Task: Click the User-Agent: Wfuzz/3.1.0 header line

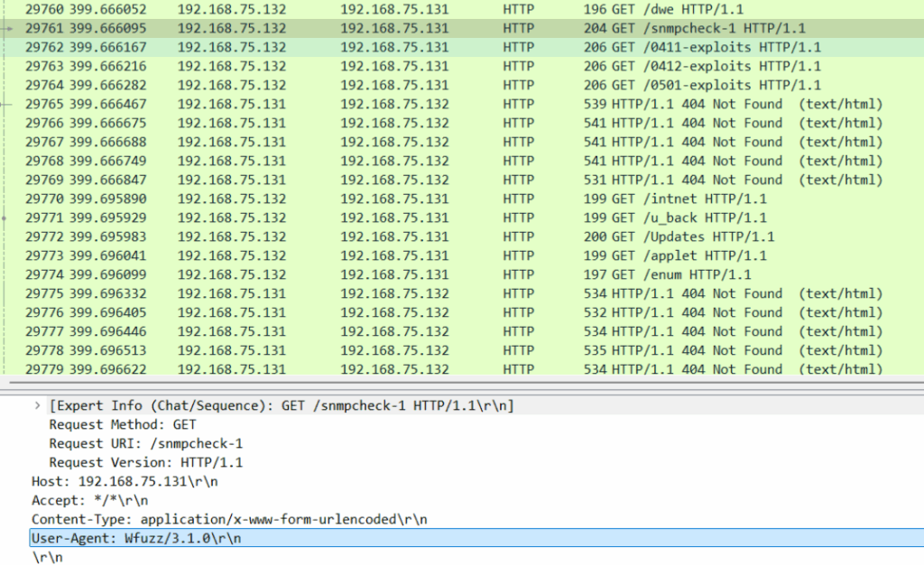Action: (x=136, y=538)
